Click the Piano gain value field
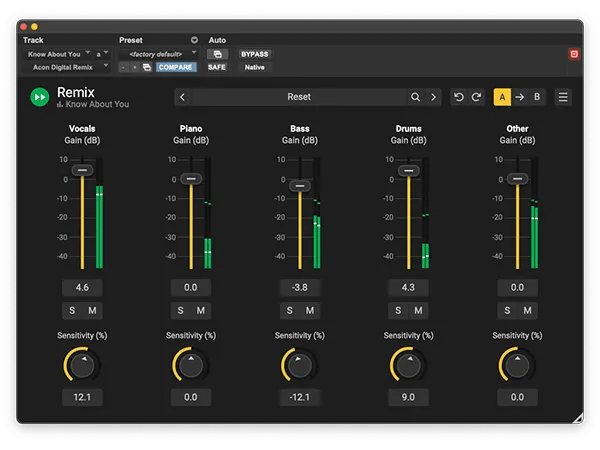 [x=191, y=287]
